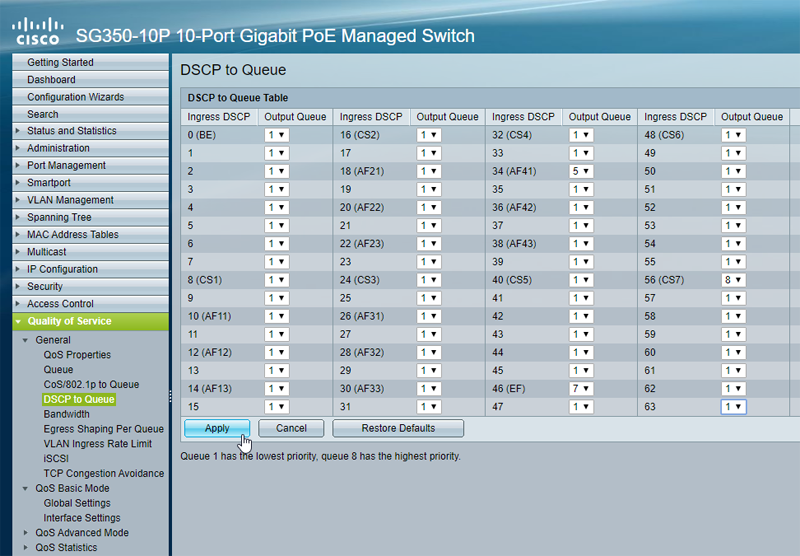The image size is (800, 556).
Task: Open output queue dropdown for DSCP 0 (BE)
Action: 277,135
